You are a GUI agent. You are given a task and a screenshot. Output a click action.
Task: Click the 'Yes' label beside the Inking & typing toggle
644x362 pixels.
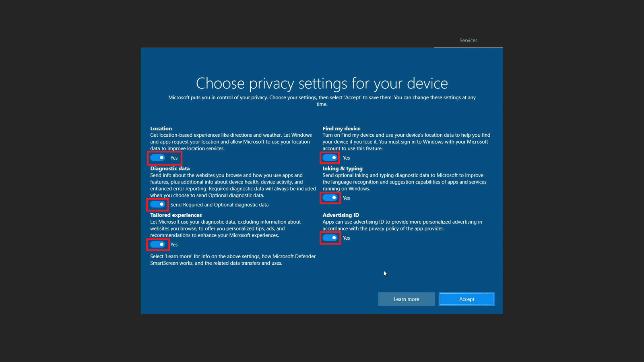347,198
